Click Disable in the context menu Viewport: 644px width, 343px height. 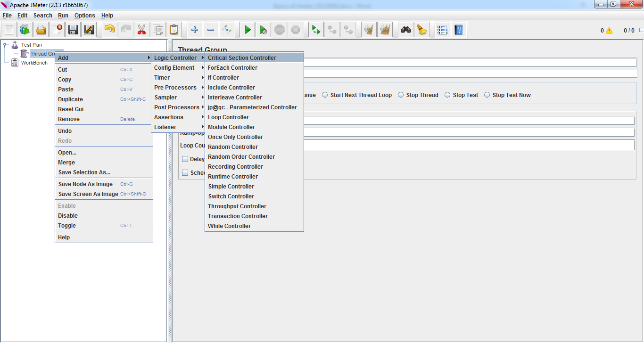click(104, 216)
